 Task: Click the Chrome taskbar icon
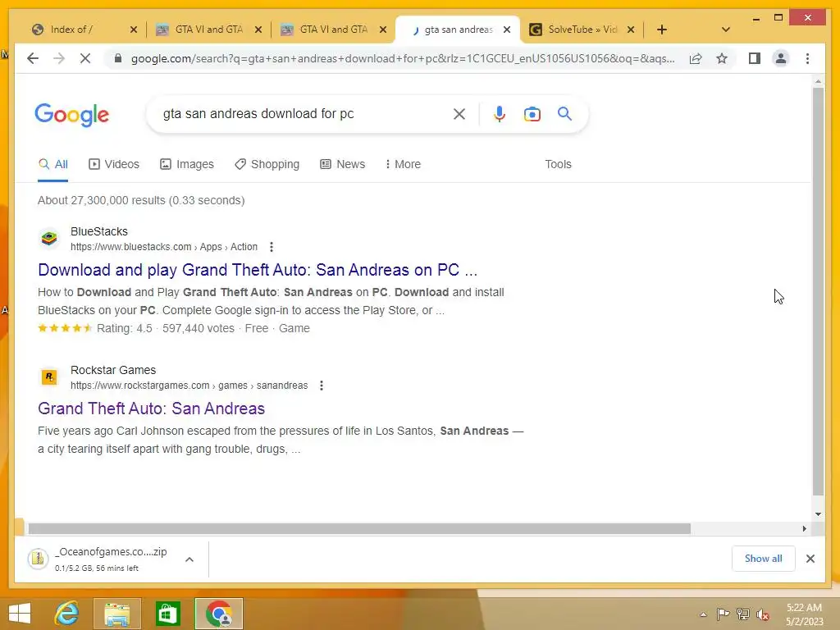click(x=218, y=614)
